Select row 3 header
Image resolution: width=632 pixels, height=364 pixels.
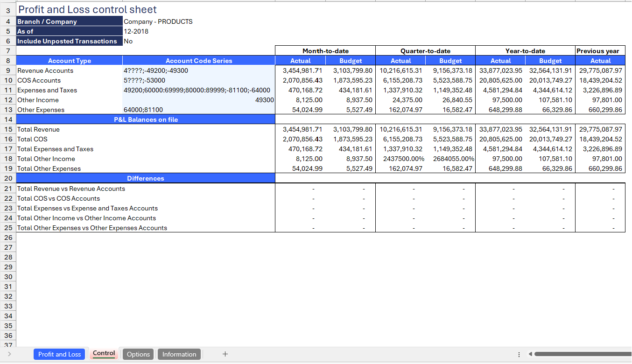[x=8, y=9]
